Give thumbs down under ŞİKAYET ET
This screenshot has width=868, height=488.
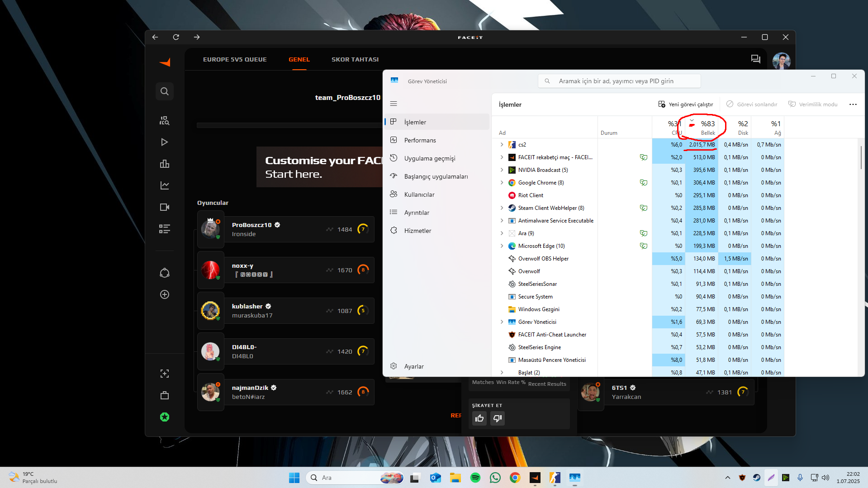click(x=498, y=418)
